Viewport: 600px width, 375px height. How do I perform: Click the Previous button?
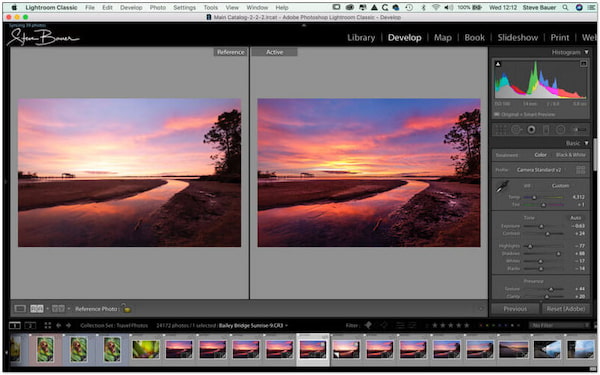[x=515, y=309]
